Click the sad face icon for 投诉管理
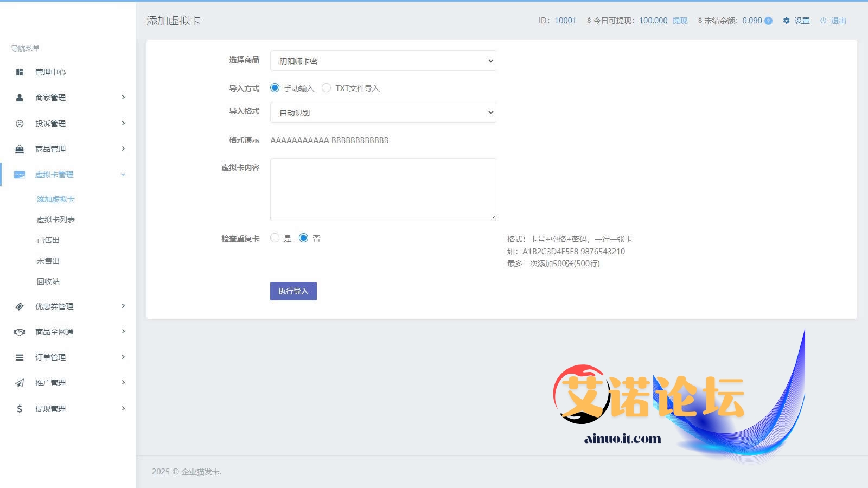The image size is (868, 488). [x=20, y=124]
